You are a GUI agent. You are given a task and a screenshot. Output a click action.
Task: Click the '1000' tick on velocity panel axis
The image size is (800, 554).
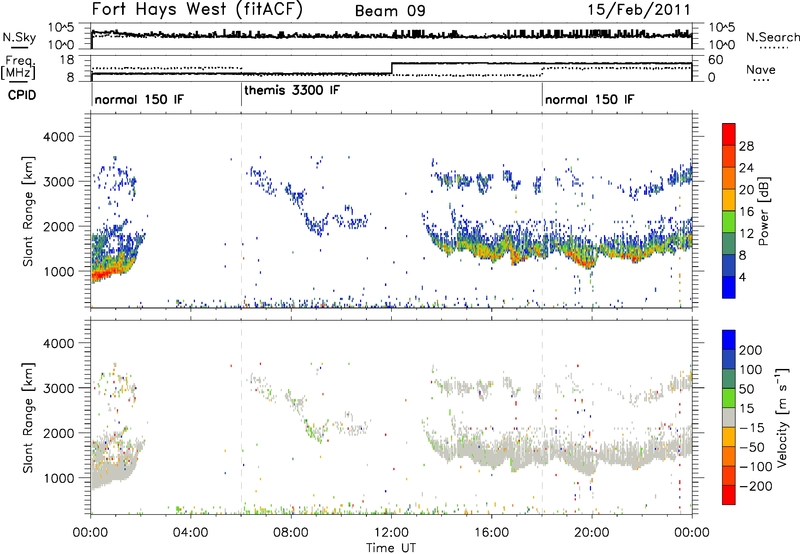point(59,478)
